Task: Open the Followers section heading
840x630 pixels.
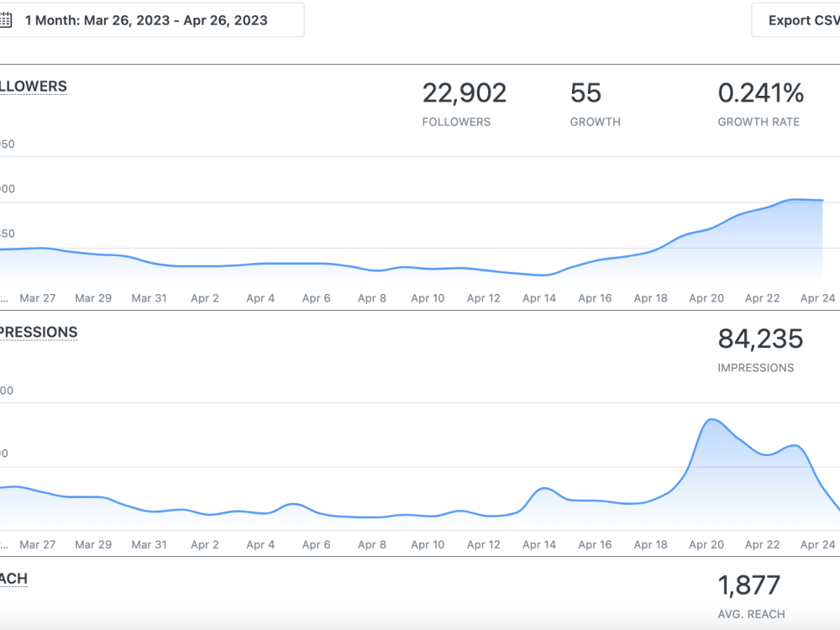Action: click(34, 87)
